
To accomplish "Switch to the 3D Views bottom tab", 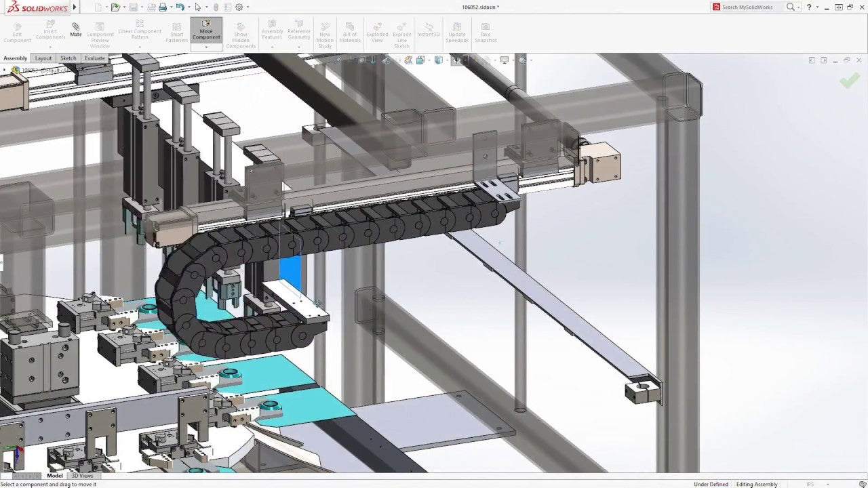I will pyautogui.click(x=83, y=476).
